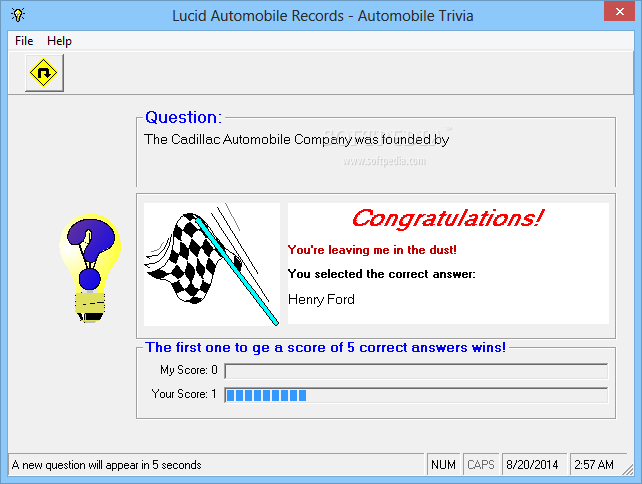The height and width of the screenshot is (484, 642).
Task: Click "You selected the correct answer:" label
Action: (x=382, y=274)
